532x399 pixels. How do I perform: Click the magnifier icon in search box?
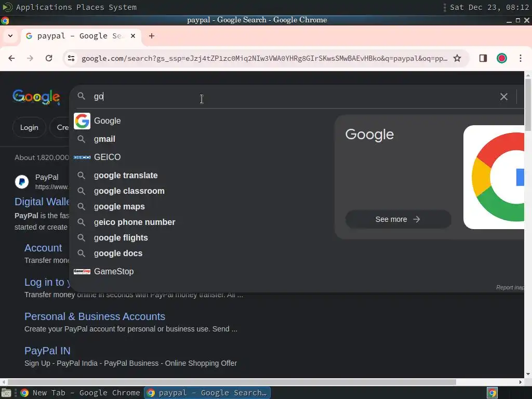(x=81, y=96)
